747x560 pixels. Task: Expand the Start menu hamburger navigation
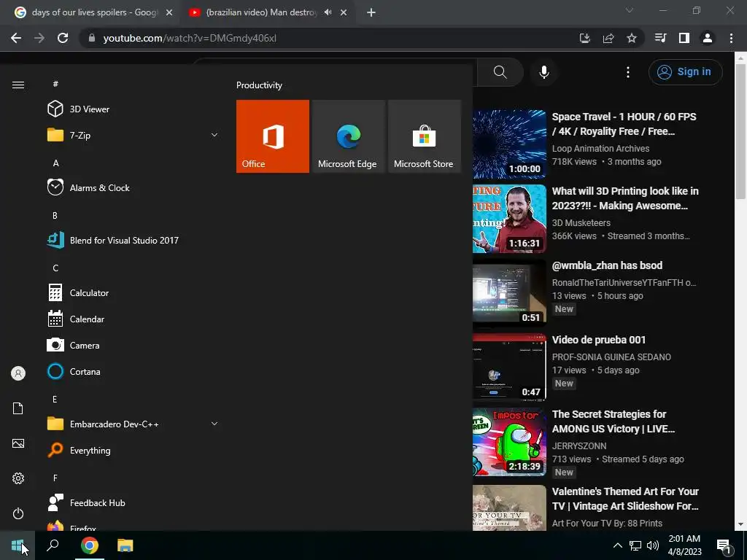point(18,85)
